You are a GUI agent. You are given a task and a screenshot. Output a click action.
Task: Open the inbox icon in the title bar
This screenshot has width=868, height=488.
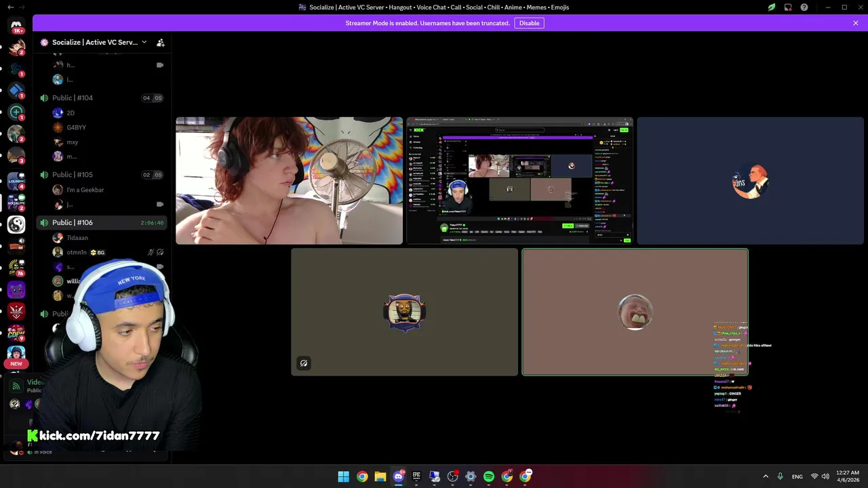(788, 7)
